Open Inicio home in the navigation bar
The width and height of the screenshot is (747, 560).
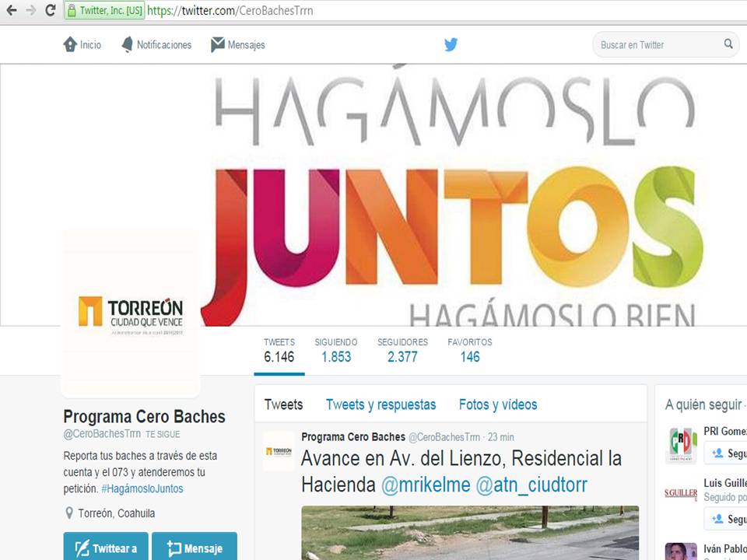(x=82, y=45)
